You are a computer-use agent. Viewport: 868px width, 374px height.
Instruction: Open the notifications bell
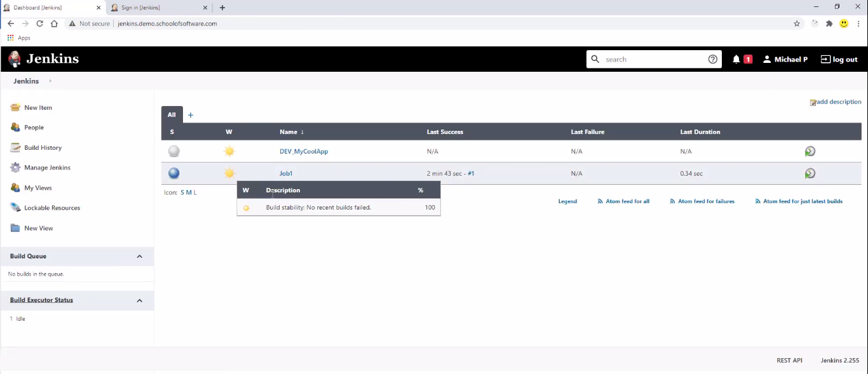coord(737,58)
